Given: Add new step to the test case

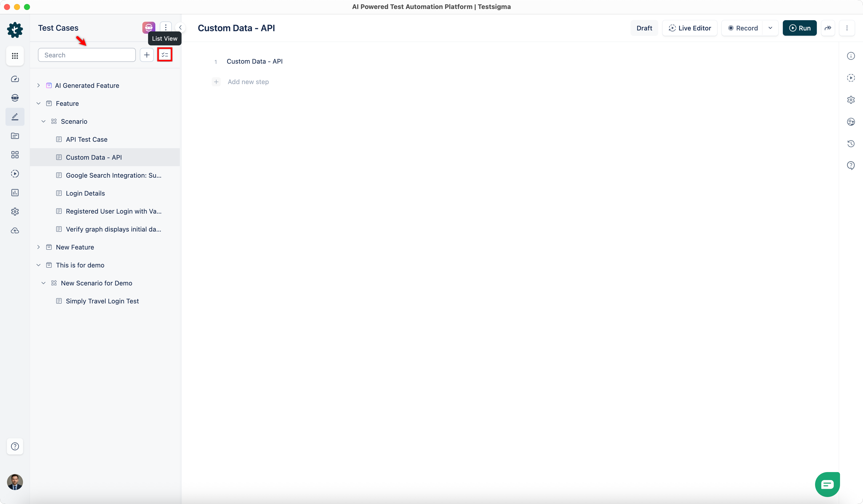Looking at the screenshot, I should [x=248, y=82].
